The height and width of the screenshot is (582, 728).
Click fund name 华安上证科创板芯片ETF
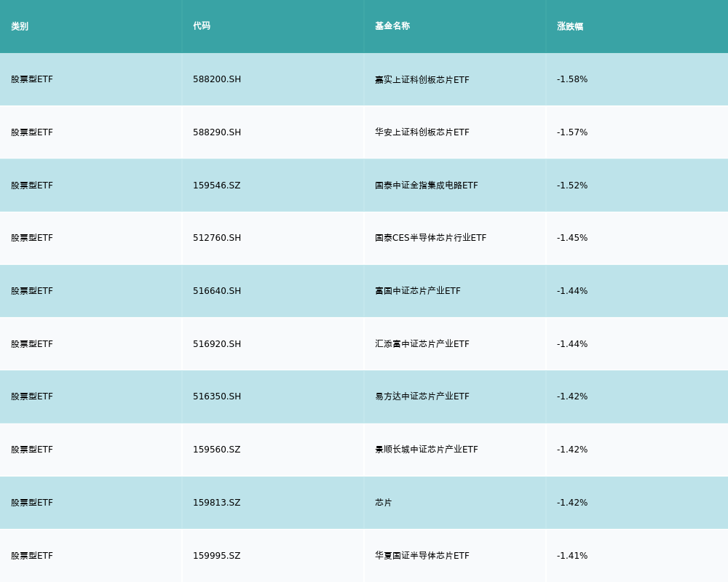(422, 132)
